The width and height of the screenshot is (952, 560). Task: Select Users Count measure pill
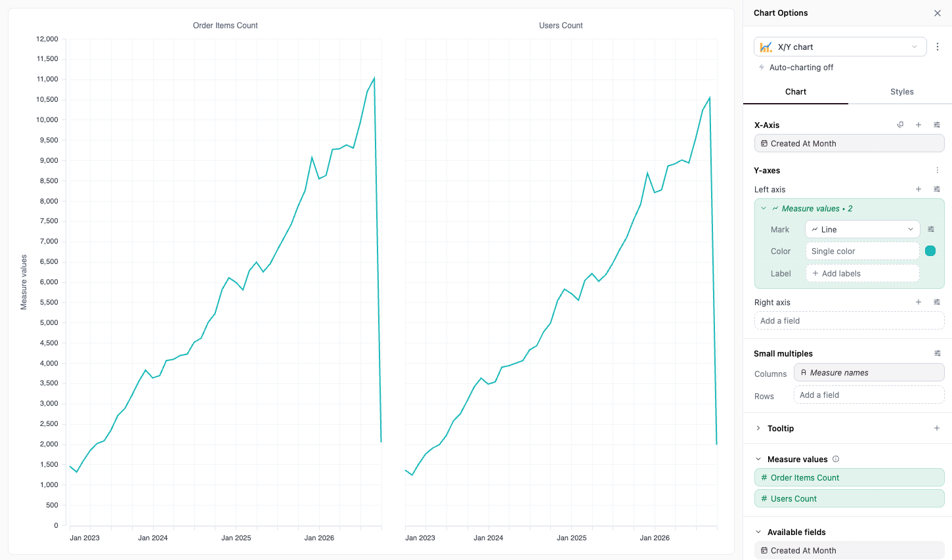[x=850, y=498]
